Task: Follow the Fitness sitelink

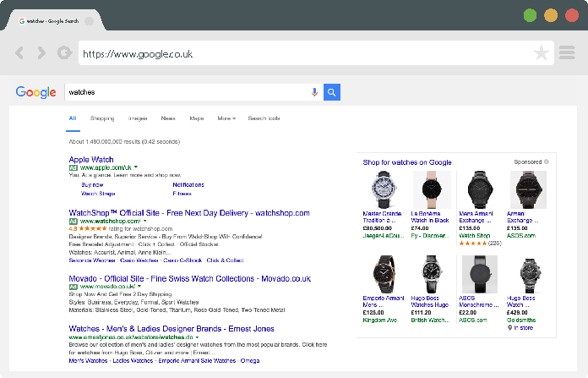Action: 182,194
